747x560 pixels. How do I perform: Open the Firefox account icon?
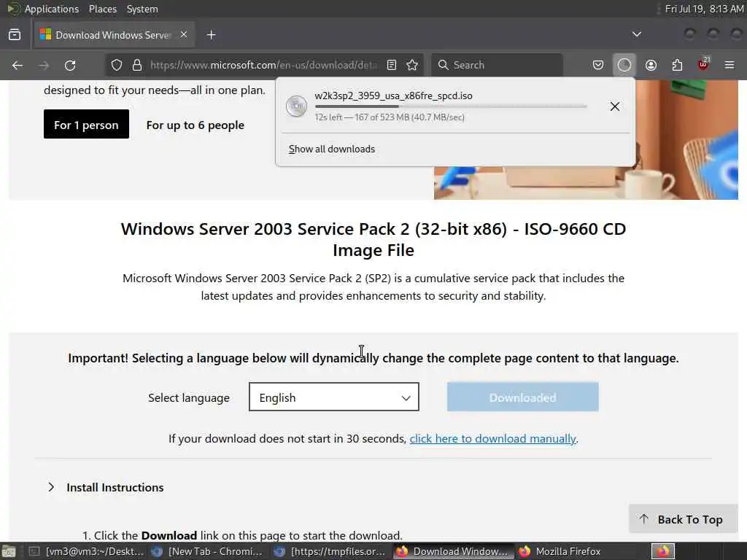(x=651, y=65)
